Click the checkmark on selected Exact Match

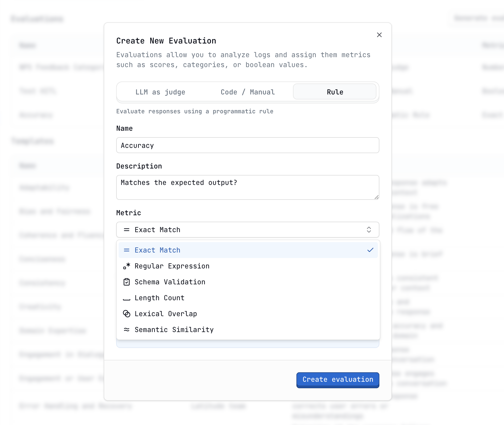[x=370, y=250]
